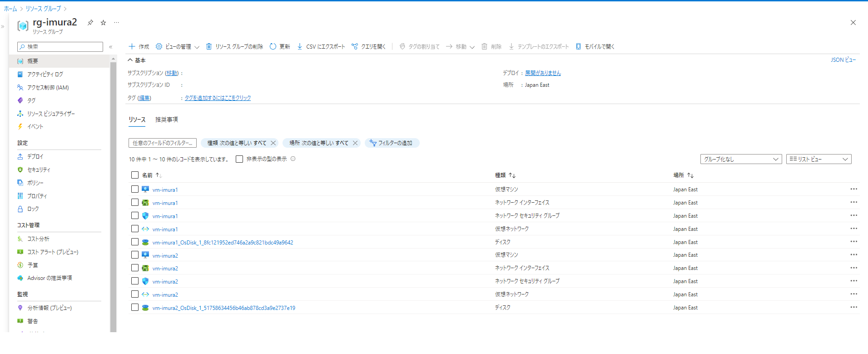Click the 更新 refresh button
This screenshot has width=868, height=354.
(x=280, y=46)
